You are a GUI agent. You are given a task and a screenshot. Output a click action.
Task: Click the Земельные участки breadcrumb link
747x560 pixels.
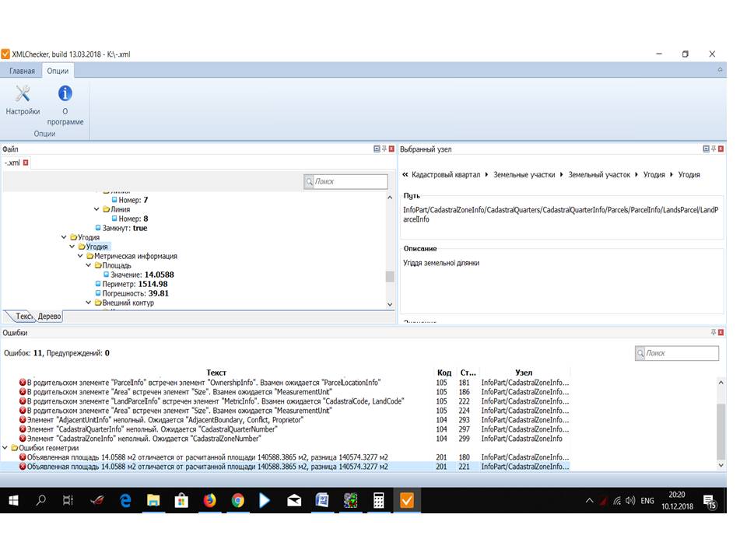click(524, 175)
